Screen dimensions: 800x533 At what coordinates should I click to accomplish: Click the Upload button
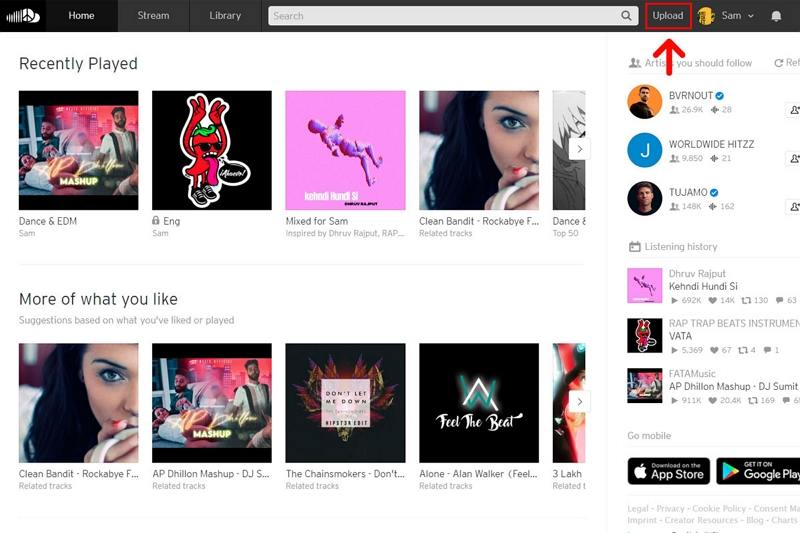click(668, 16)
